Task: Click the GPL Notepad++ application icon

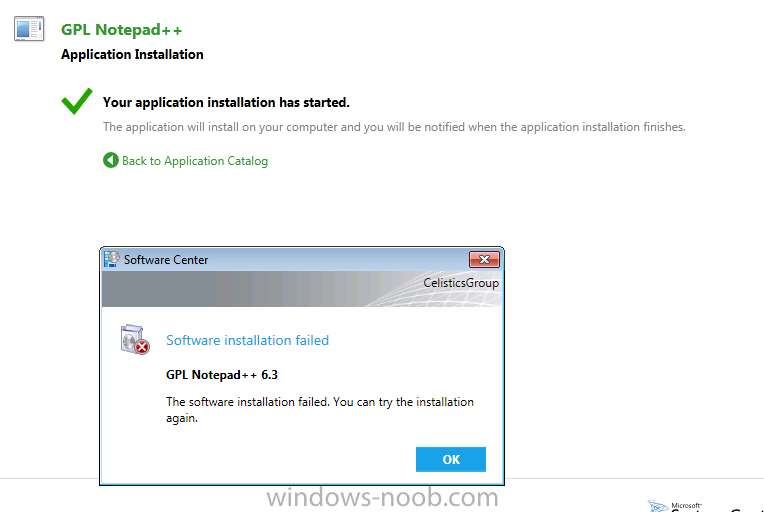Action: click(29, 28)
